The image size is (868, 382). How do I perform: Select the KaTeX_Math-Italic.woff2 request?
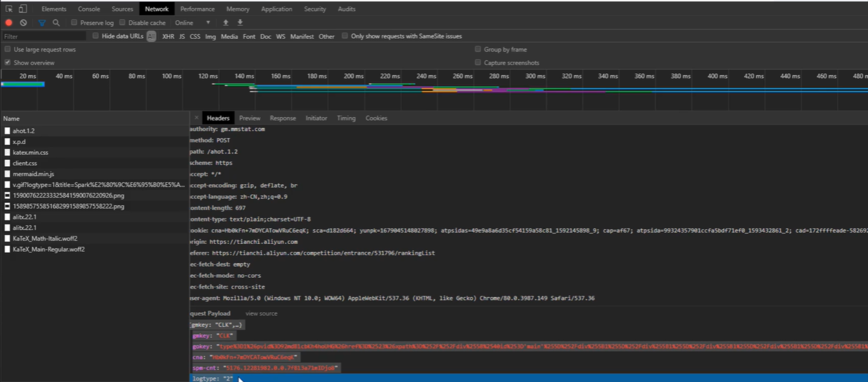(x=95, y=238)
